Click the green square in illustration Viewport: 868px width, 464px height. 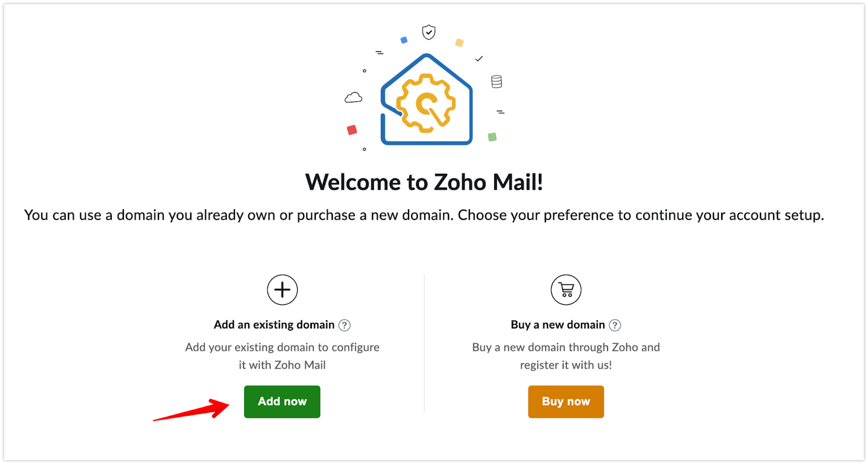pyautogui.click(x=492, y=137)
